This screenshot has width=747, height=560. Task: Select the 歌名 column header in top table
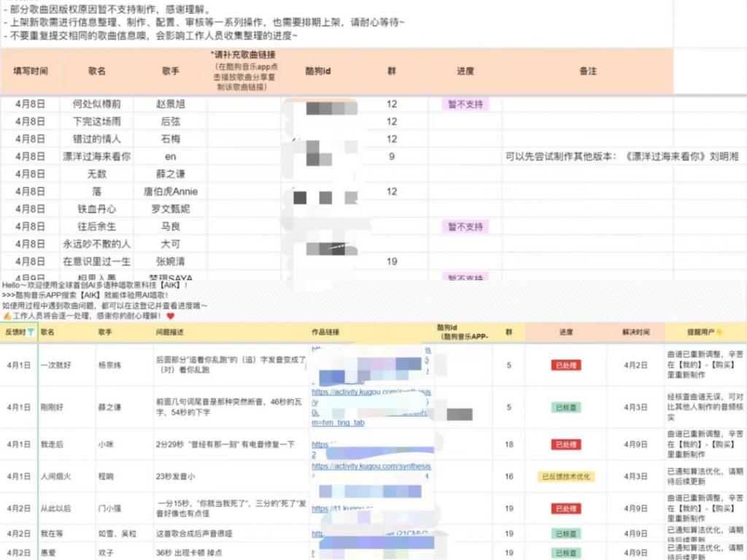coord(97,71)
